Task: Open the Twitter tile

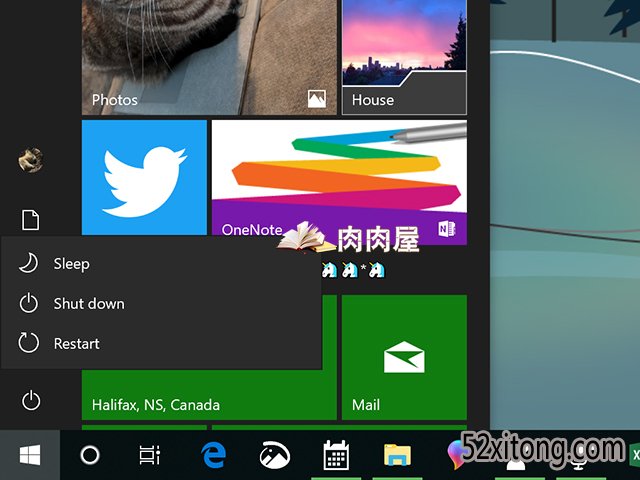Action: click(x=144, y=178)
